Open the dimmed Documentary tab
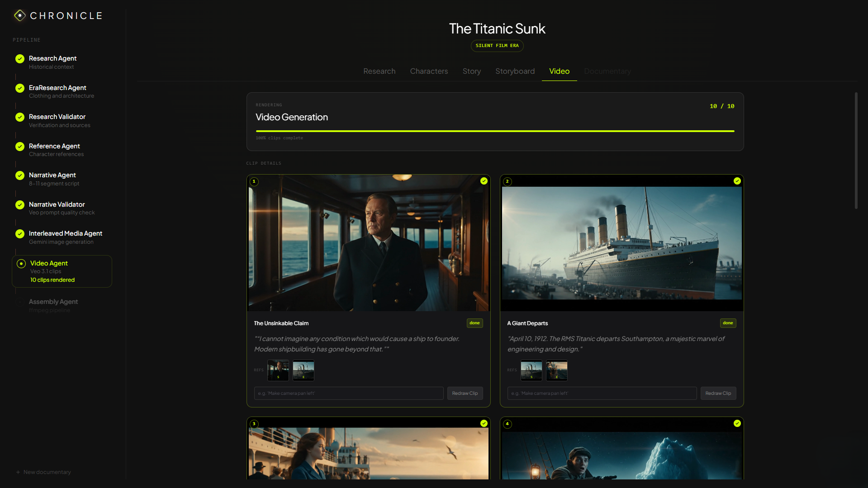Viewport: 868px width, 488px height. (x=607, y=71)
